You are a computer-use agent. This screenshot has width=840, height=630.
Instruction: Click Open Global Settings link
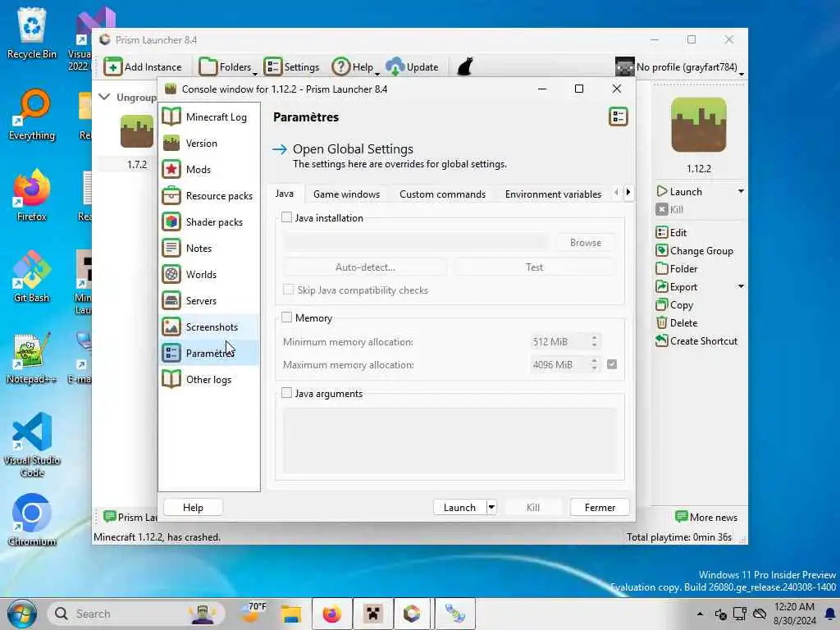(353, 149)
